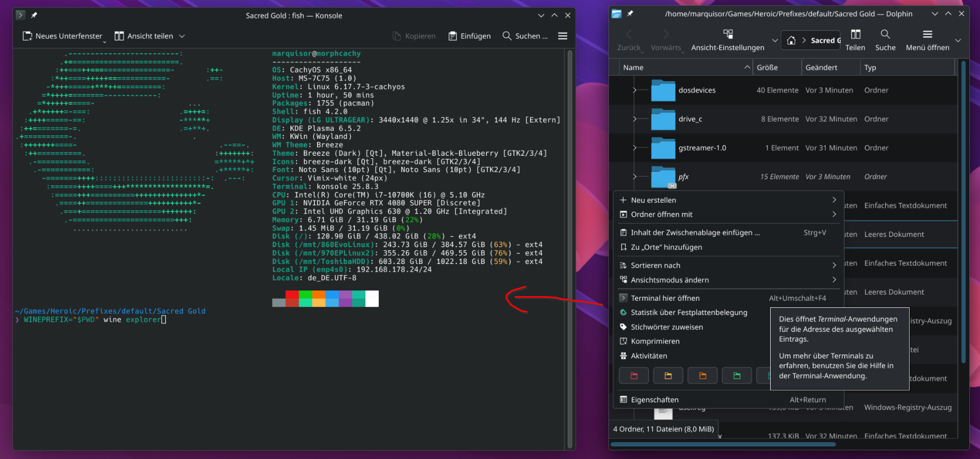Click Ansicht teilen in Konsole toolbar
980x459 pixels.
(x=144, y=36)
